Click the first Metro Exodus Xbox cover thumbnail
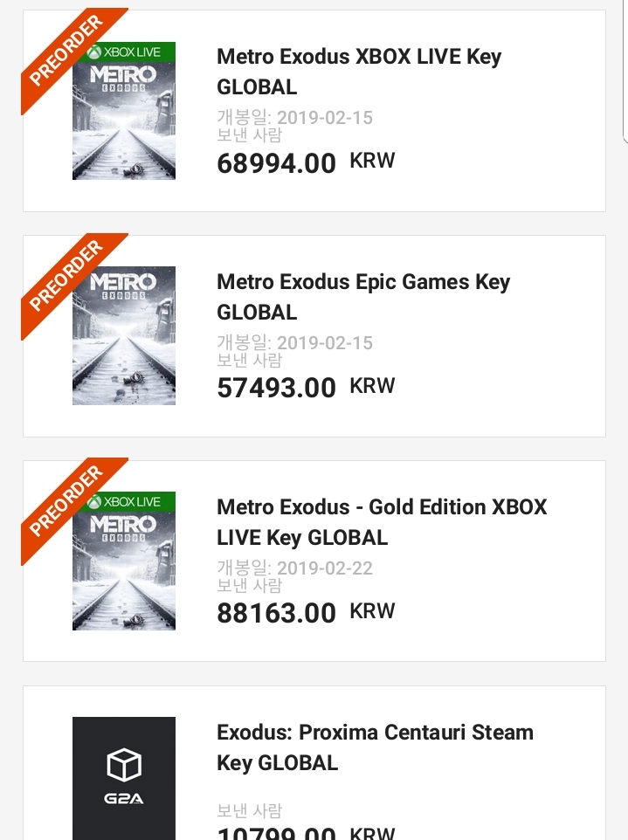Screen dimensions: 628x840 coord(124,111)
